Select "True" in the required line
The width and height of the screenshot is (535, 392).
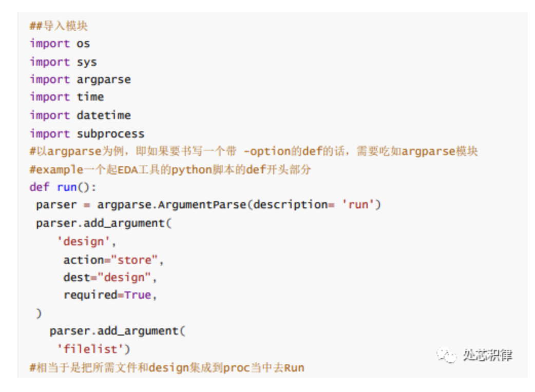click(138, 295)
